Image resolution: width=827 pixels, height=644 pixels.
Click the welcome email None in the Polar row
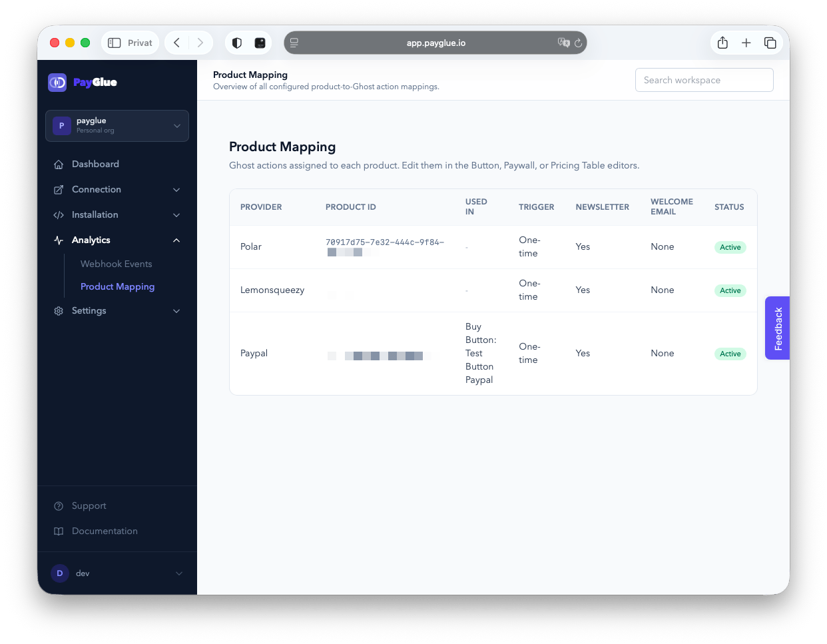[663, 247]
